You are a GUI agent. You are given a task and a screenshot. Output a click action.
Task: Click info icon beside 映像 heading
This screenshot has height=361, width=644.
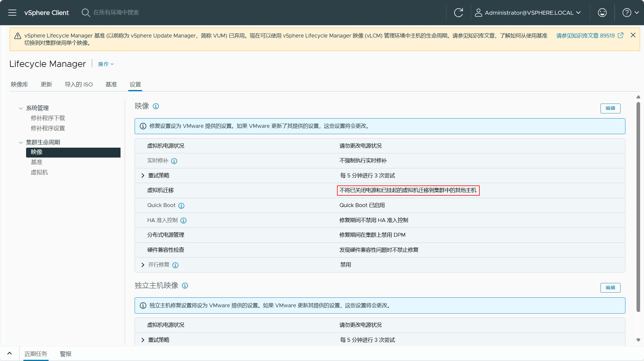tap(156, 106)
